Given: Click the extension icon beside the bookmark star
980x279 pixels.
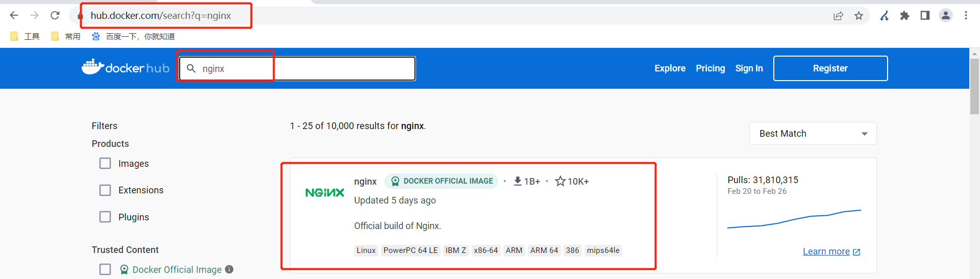Looking at the screenshot, I should point(884,16).
